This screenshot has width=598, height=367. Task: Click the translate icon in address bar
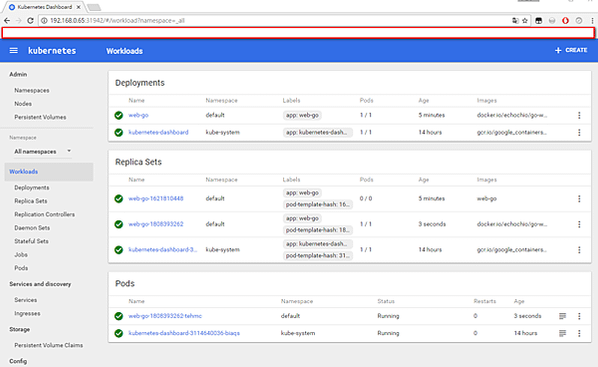(x=515, y=21)
